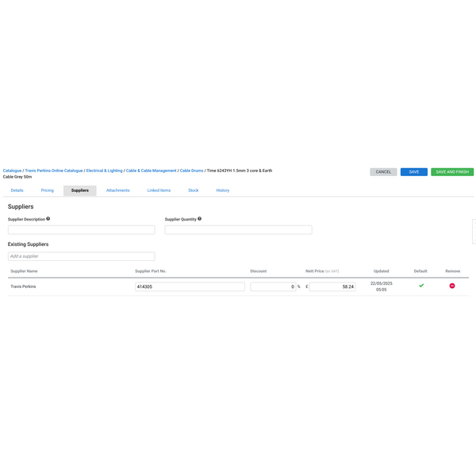Click the Supplier Part No. field
This screenshot has width=476, height=476.
pos(190,286)
